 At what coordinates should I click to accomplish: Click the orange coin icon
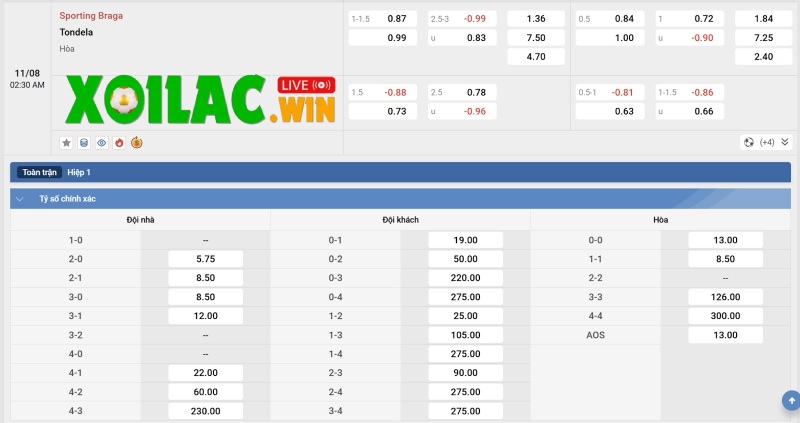(136, 142)
